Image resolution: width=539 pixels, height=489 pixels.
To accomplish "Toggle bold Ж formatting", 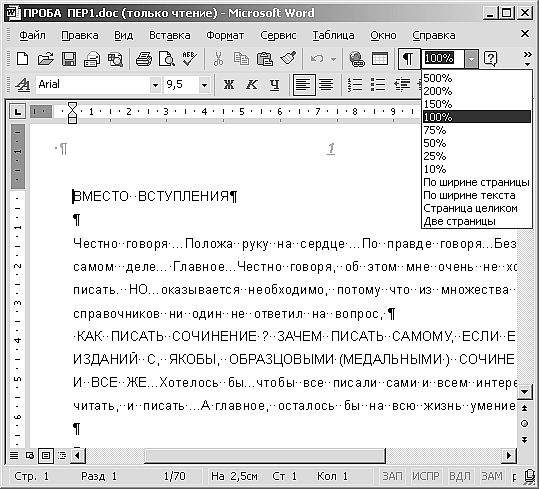I will pyautogui.click(x=229, y=85).
